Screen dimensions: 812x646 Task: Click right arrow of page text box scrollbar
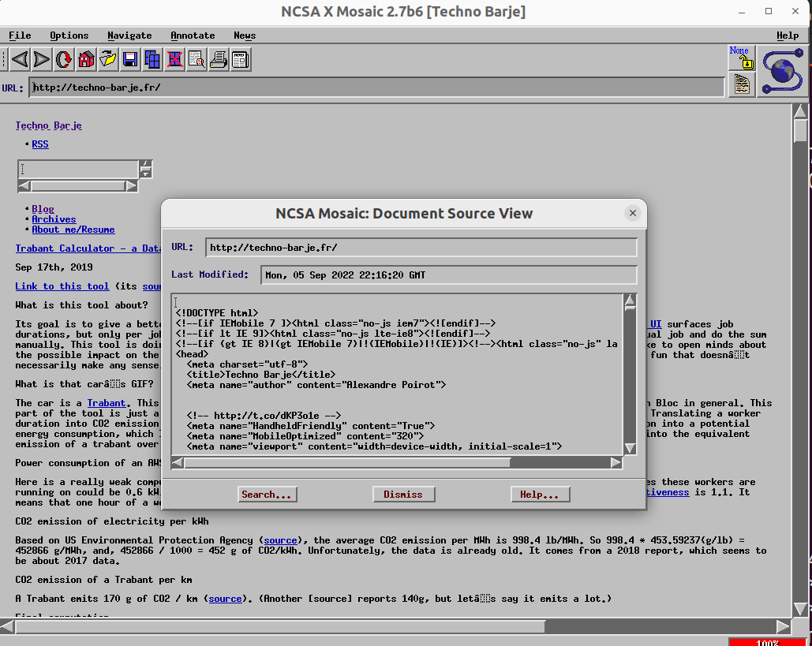click(x=132, y=186)
